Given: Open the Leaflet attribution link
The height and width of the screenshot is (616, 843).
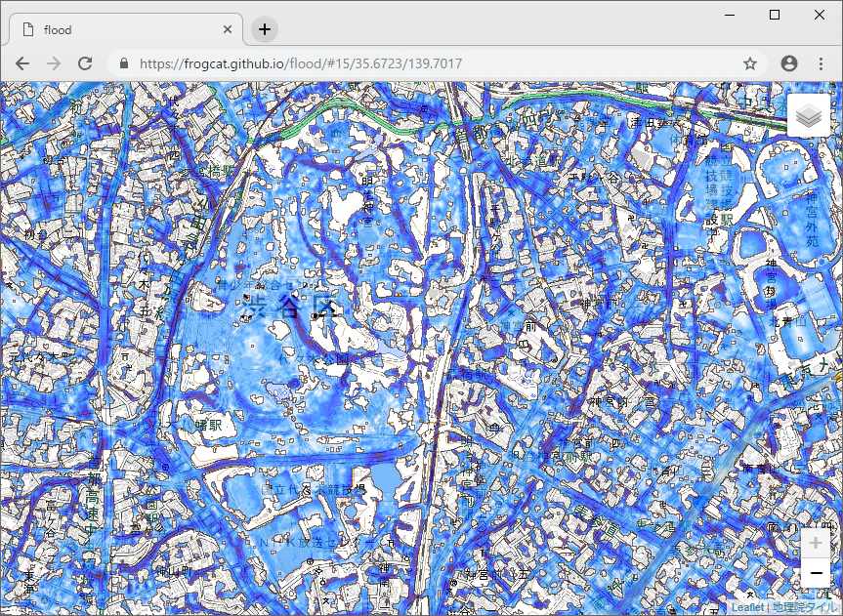Looking at the screenshot, I should tap(747, 607).
